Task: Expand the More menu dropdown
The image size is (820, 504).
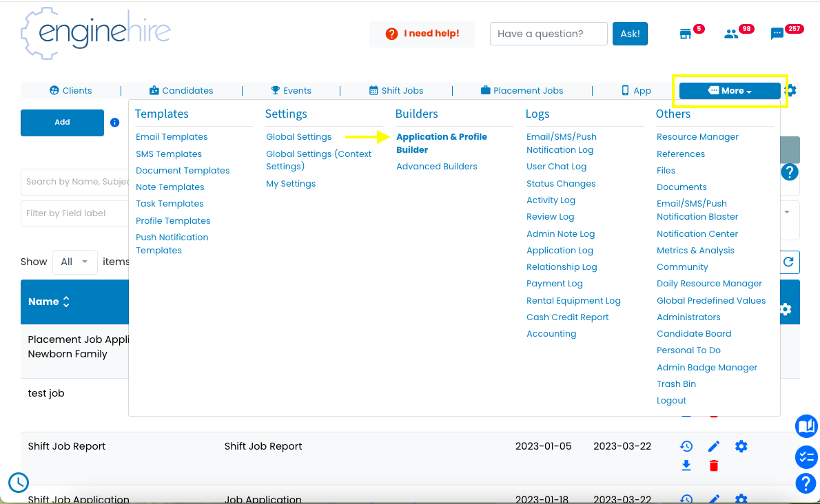Action: pos(730,90)
